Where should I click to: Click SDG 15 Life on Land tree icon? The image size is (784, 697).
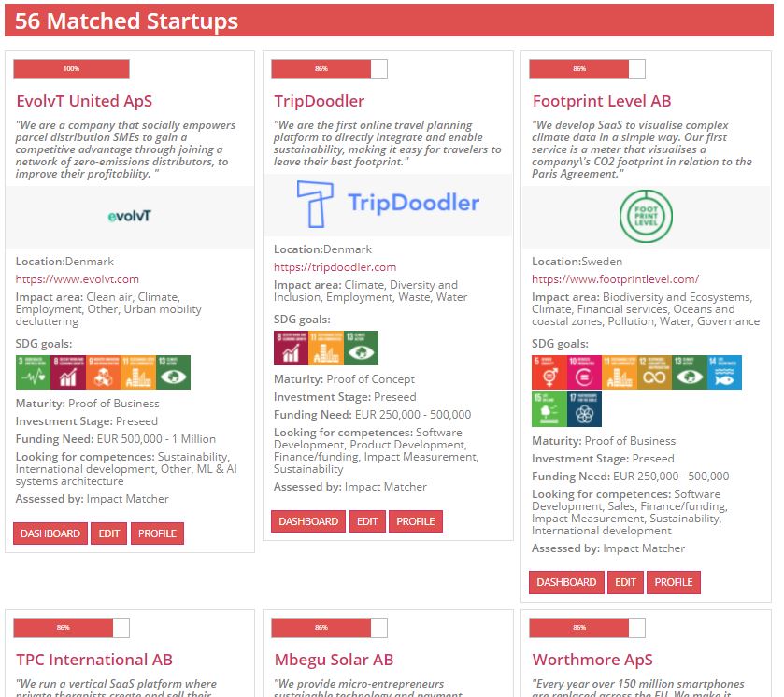click(549, 409)
